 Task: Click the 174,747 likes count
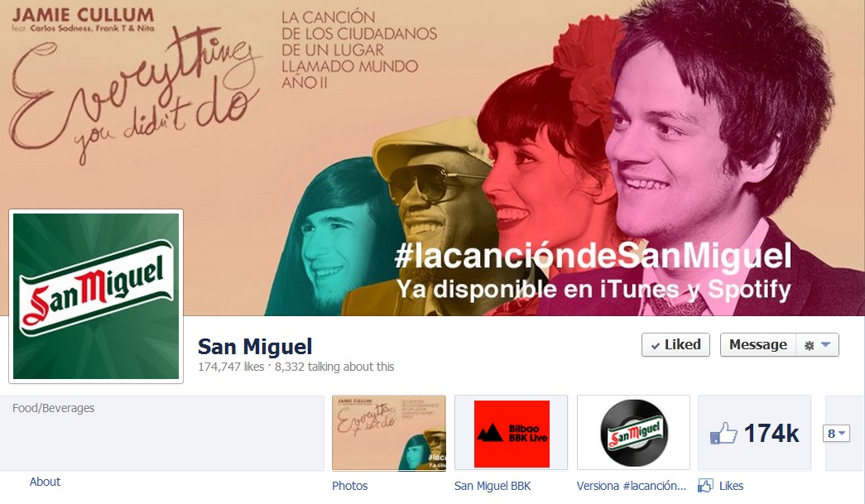tap(231, 367)
